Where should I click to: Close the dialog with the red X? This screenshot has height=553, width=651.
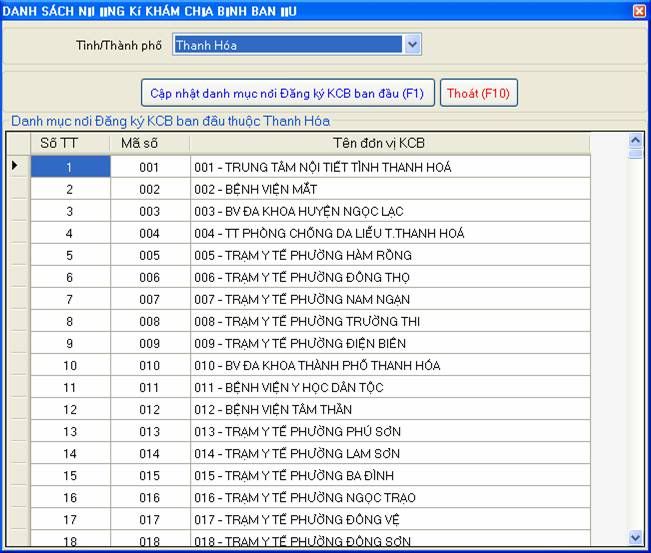coord(639,11)
